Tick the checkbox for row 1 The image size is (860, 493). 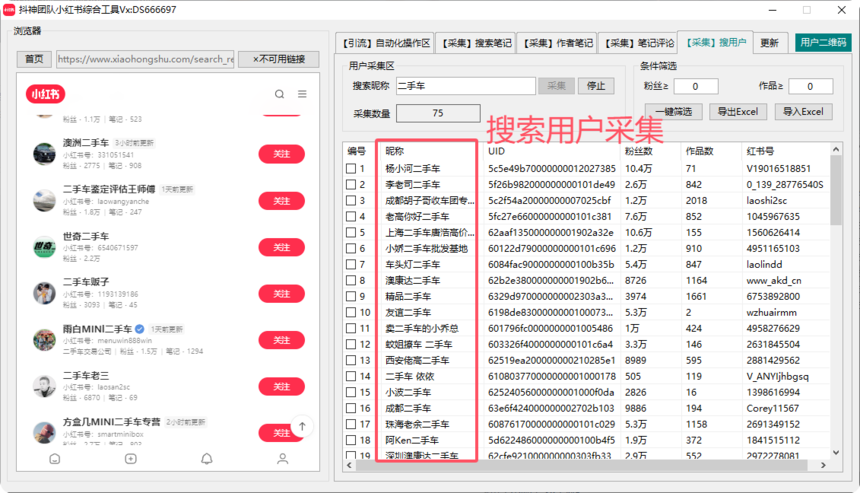(351, 168)
